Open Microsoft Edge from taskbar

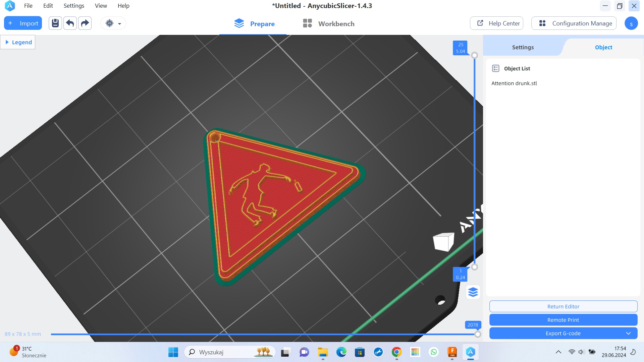tap(341, 352)
